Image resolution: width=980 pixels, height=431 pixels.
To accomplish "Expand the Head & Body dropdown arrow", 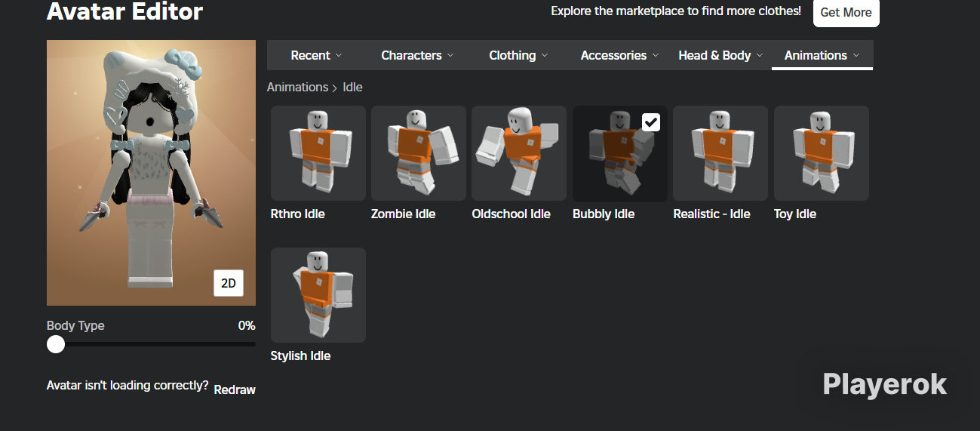I will [760, 55].
